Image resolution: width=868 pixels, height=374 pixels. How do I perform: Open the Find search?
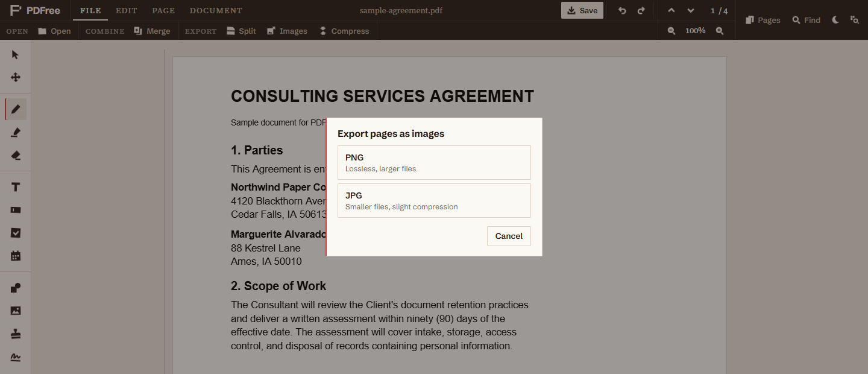pyautogui.click(x=807, y=20)
